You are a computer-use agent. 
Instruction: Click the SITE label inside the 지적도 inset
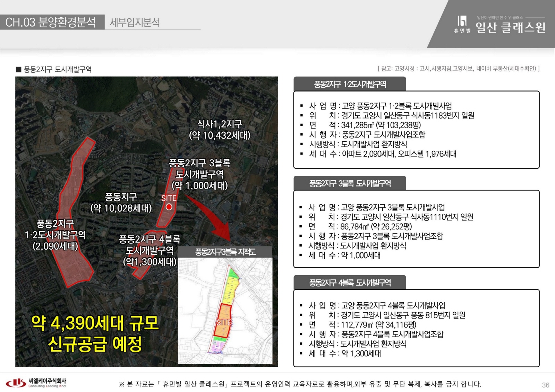tap(224, 323)
